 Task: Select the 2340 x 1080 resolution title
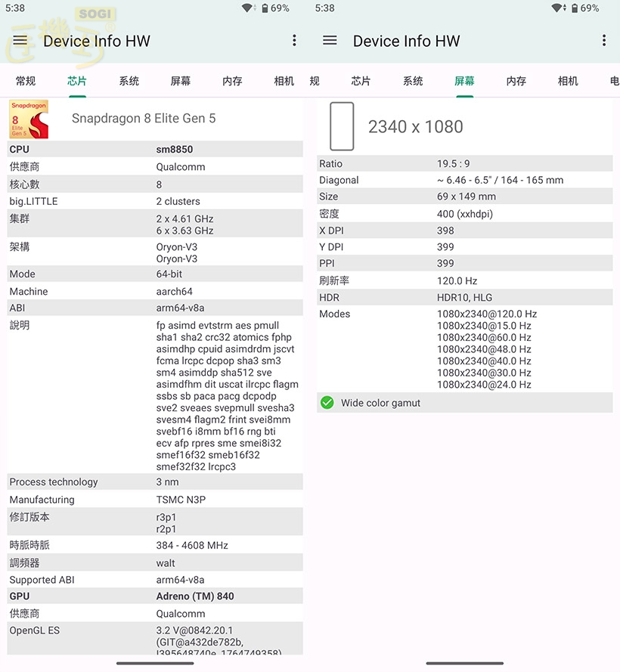point(416,127)
